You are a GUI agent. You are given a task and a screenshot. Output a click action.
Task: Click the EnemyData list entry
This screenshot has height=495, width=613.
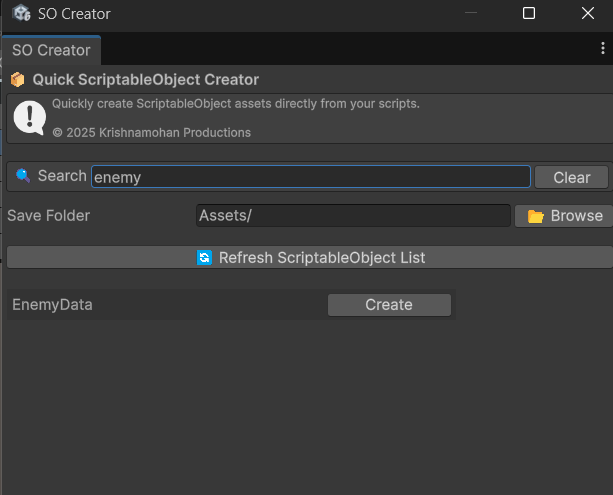pos(52,305)
